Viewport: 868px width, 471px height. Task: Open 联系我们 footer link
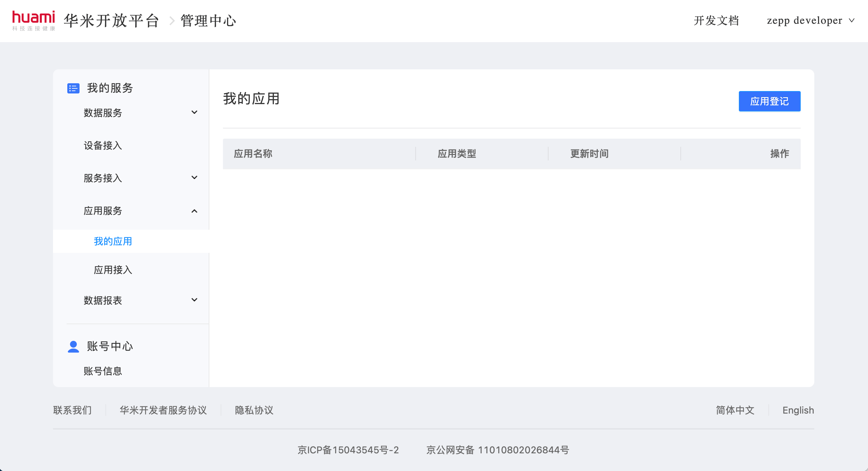pos(72,410)
